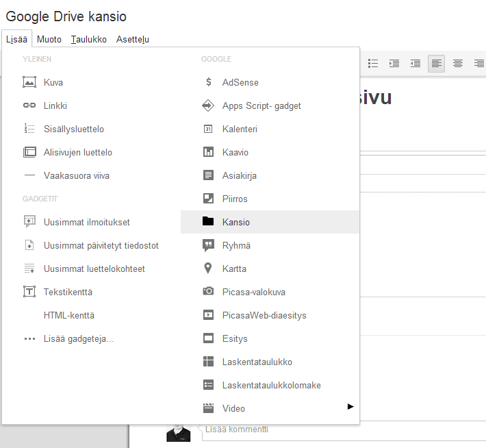Click the Kartta map pin icon
This screenshot has width=486, height=448.
209,269
